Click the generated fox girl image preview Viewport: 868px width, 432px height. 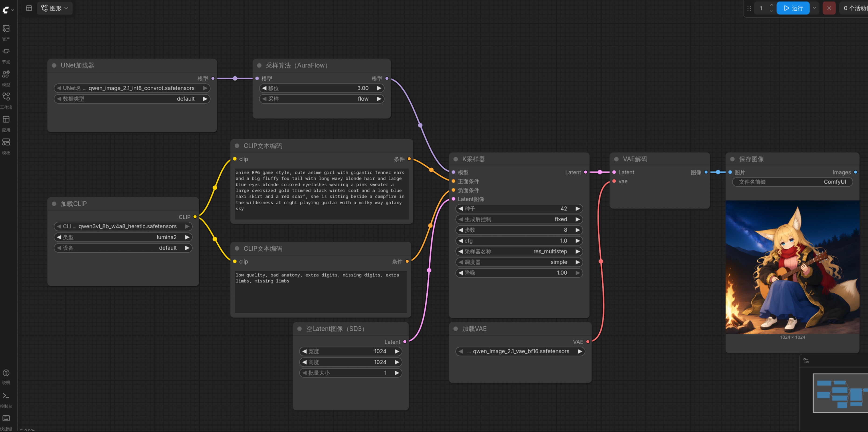pyautogui.click(x=792, y=267)
